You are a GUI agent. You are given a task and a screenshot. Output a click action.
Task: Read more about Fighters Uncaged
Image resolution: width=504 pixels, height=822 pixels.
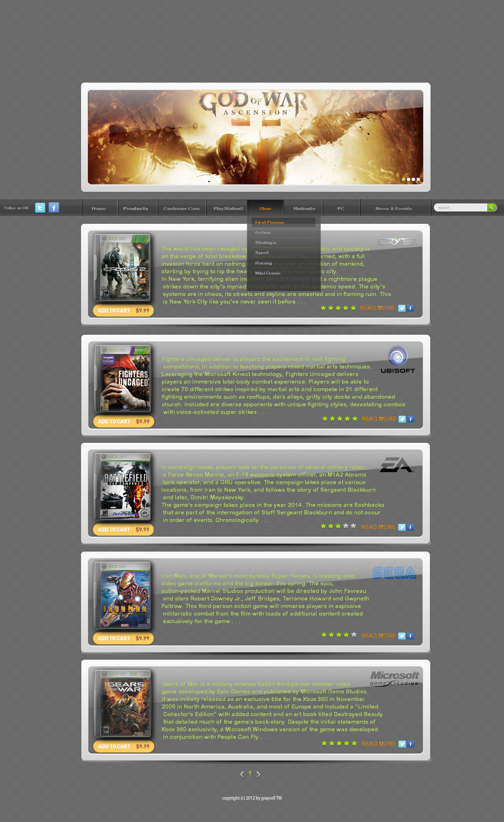point(379,419)
